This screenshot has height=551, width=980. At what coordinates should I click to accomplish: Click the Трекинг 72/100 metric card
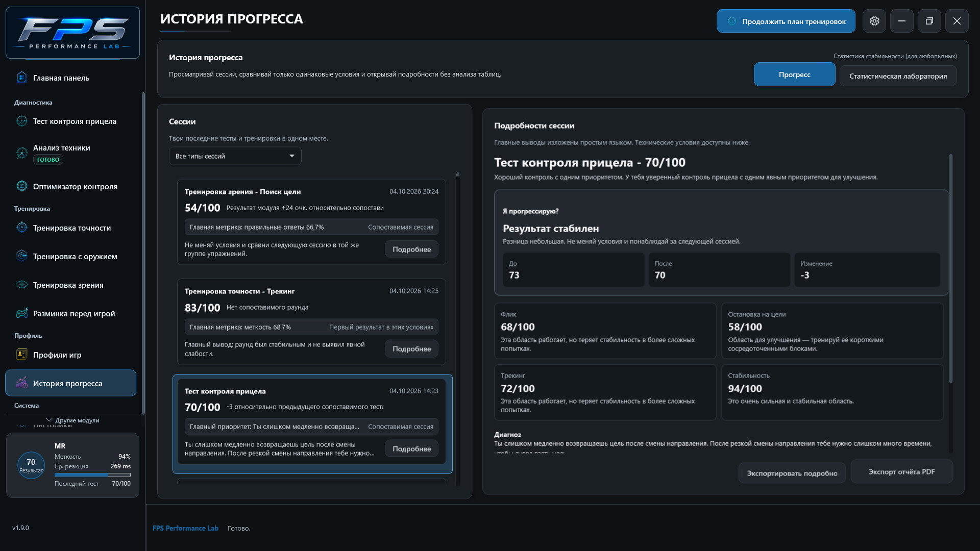605,392
